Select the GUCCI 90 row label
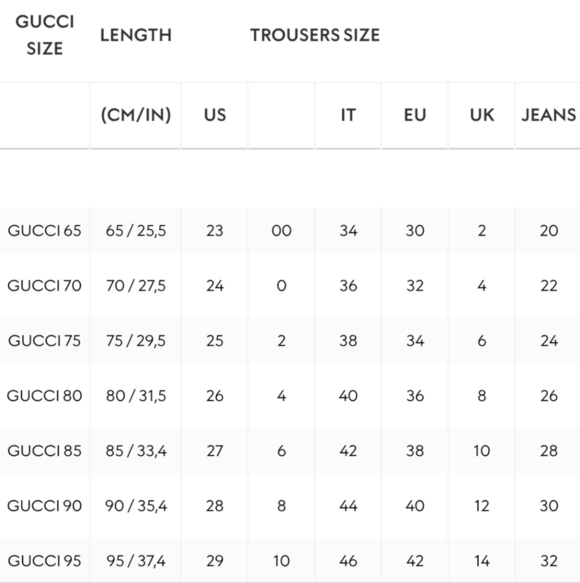The width and height of the screenshot is (580, 583). (x=44, y=506)
